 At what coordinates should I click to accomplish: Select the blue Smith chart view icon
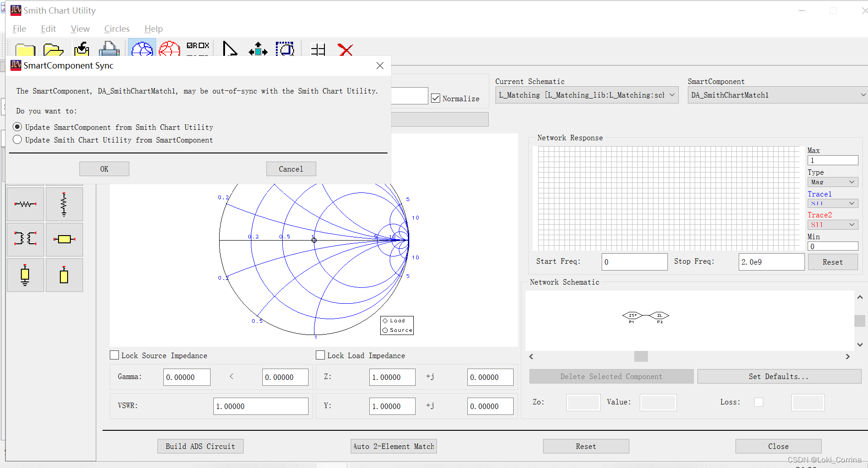click(142, 48)
